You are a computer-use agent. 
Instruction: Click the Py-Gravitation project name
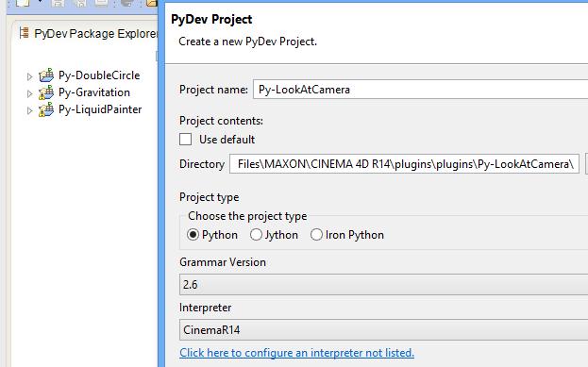pyautogui.click(x=94, y=92)
